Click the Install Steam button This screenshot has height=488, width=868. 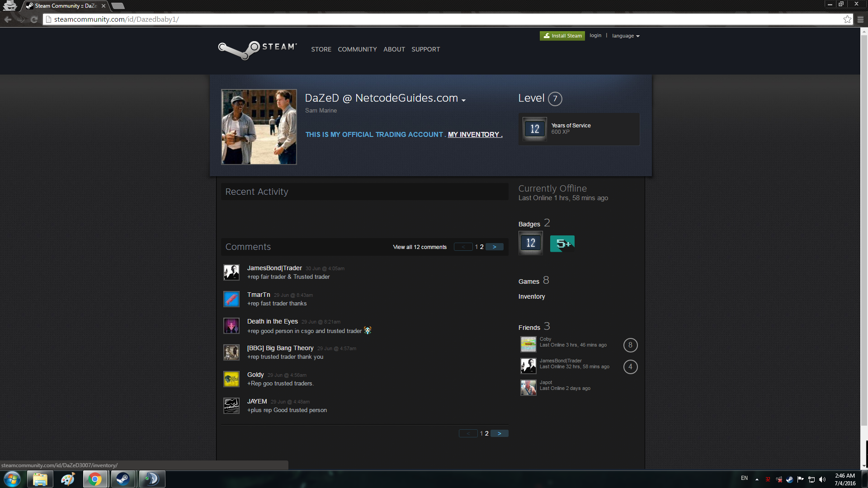click(562, 36)
